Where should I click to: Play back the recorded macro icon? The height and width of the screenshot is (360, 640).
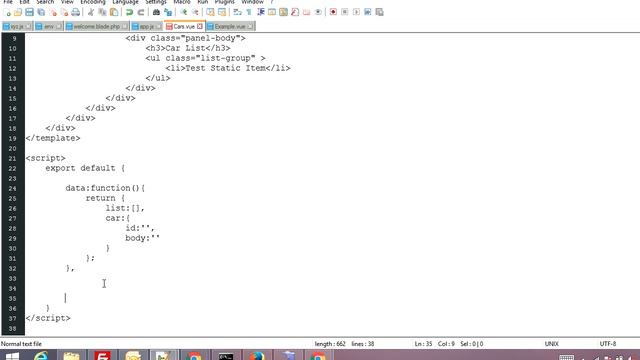(x=356, y=12)
